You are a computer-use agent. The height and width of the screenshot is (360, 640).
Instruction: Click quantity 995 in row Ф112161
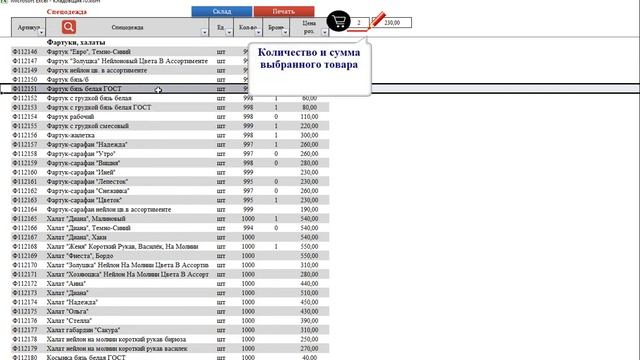pos(248,182)
